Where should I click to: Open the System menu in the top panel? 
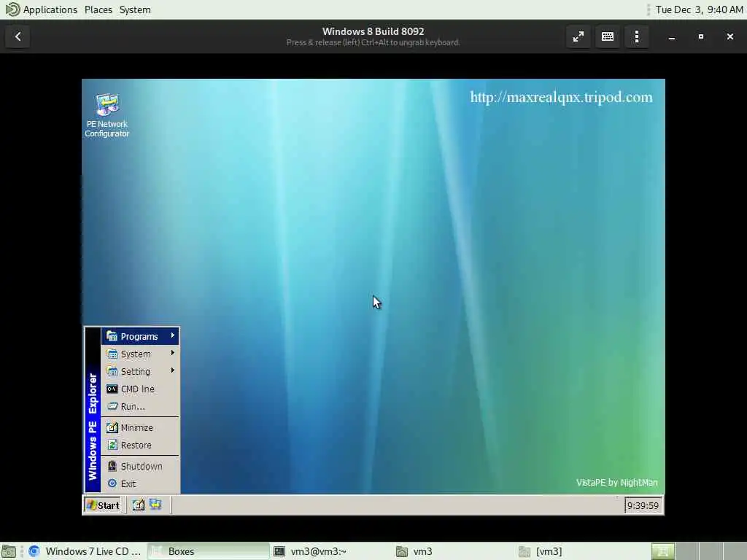coord(135,9)
